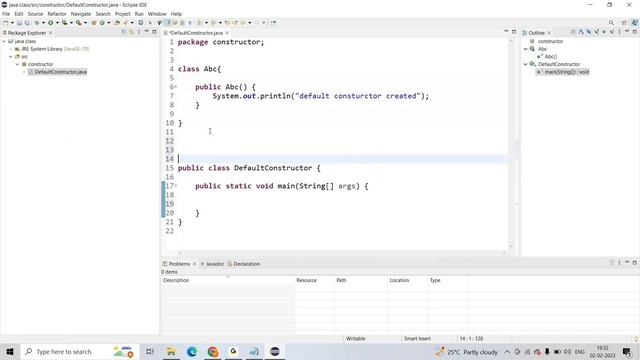
Task: Open the Edit menu
Action: 19,14
